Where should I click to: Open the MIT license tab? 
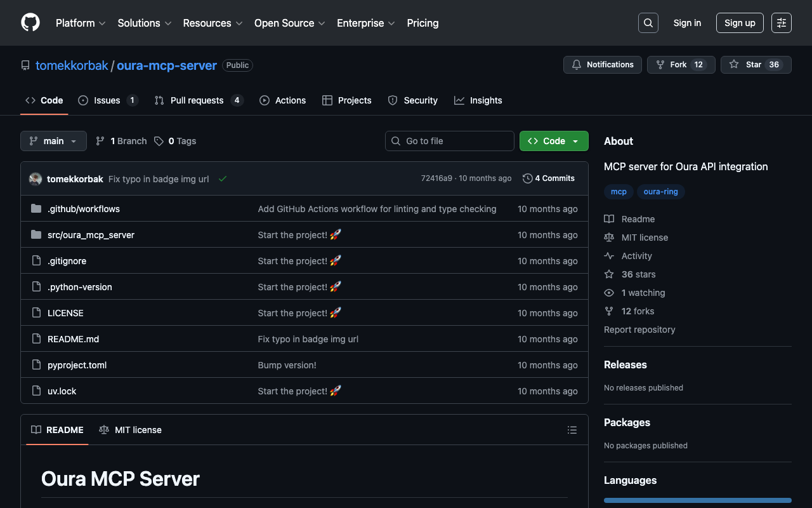click(131, 430)
